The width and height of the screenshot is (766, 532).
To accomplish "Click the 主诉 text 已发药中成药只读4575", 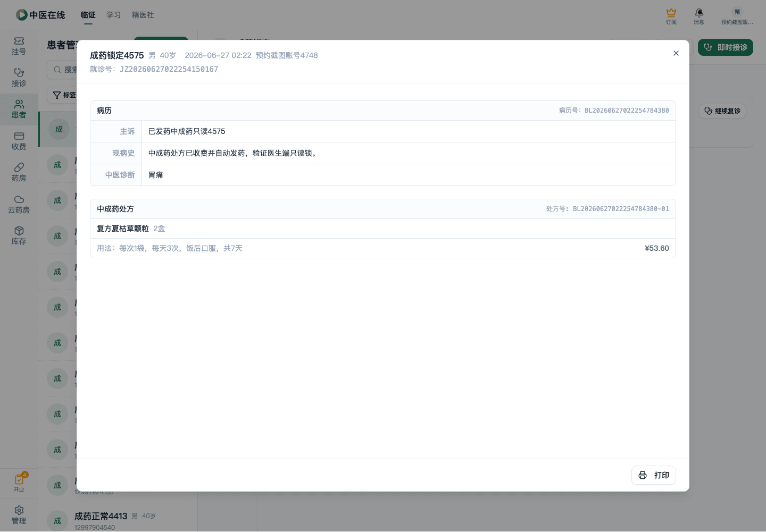I will pos(187,131).
